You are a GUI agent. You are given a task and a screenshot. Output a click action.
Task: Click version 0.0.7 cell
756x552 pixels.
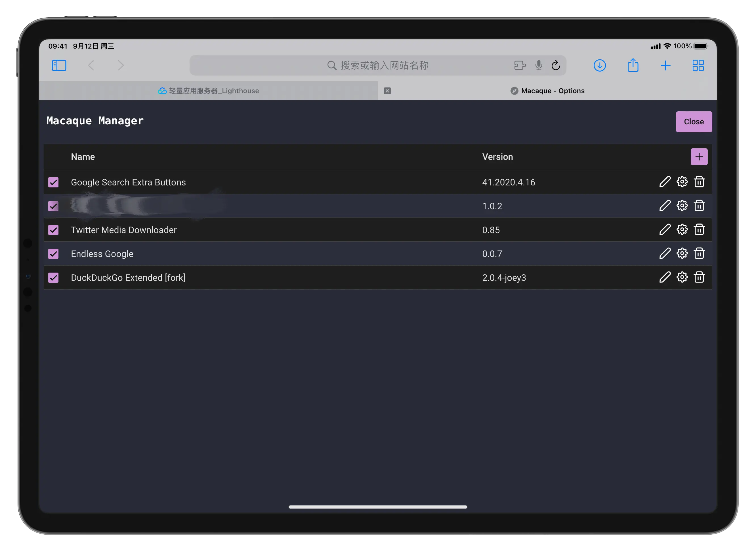point(492,254)
